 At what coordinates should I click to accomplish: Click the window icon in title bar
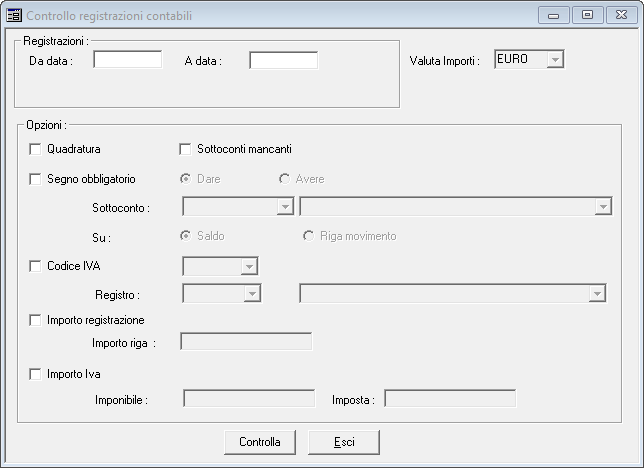tap(14, 16)
